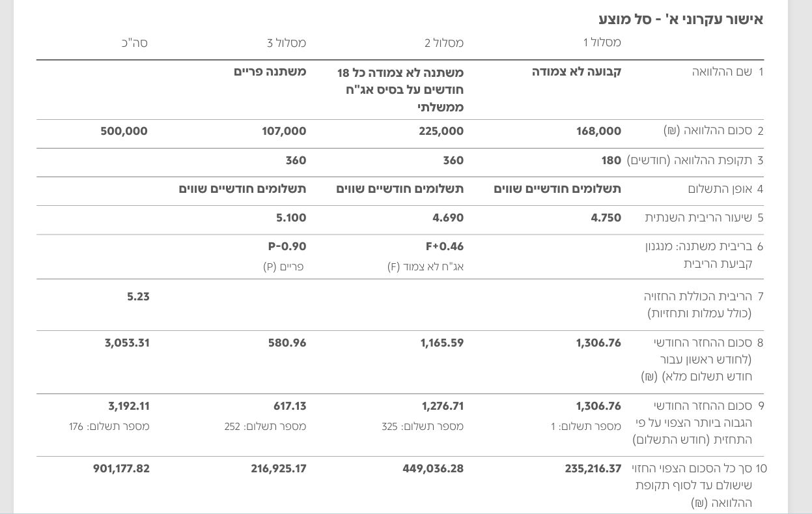Select the 'P-0.90' prime rate mechanism
812x514 pixels.
pyautogui.click(x=287, y=247)
